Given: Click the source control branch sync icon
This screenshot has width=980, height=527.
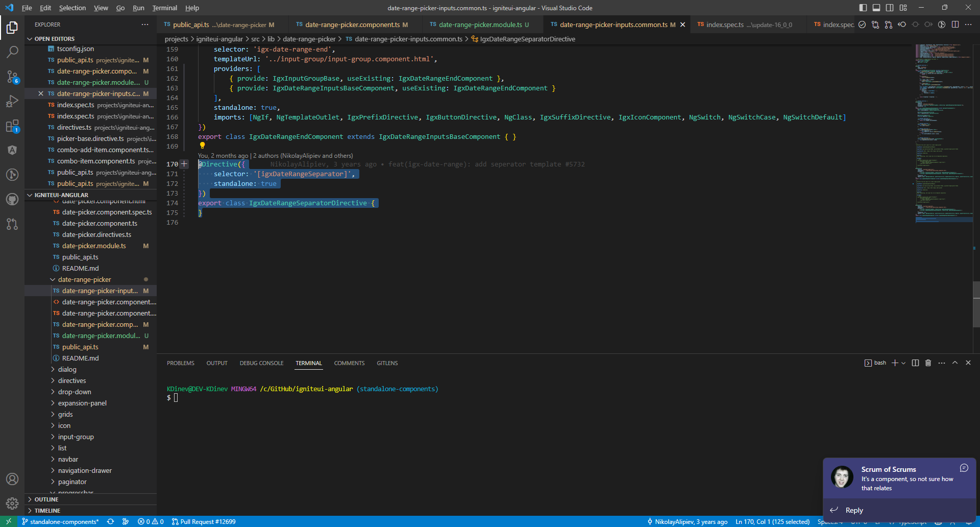Looking at the screenshot, I should [110, 521].
